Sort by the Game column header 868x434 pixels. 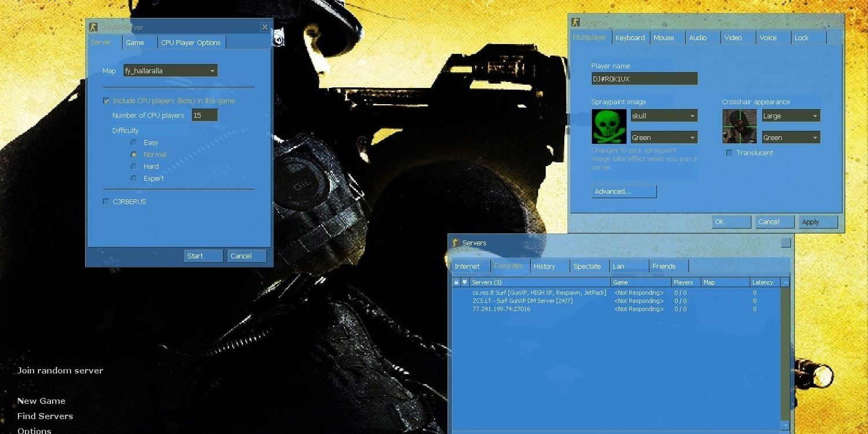641,282
